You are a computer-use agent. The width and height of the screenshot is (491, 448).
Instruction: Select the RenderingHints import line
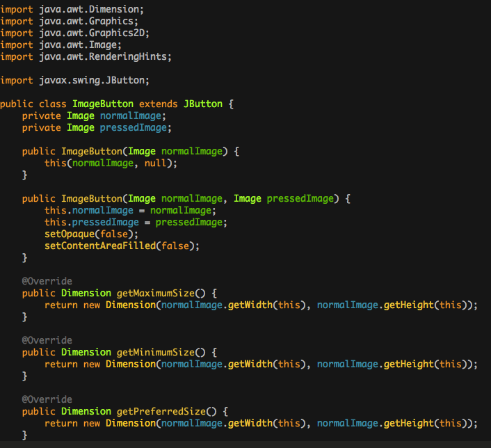pyautogui.click(x=86, y=57)
